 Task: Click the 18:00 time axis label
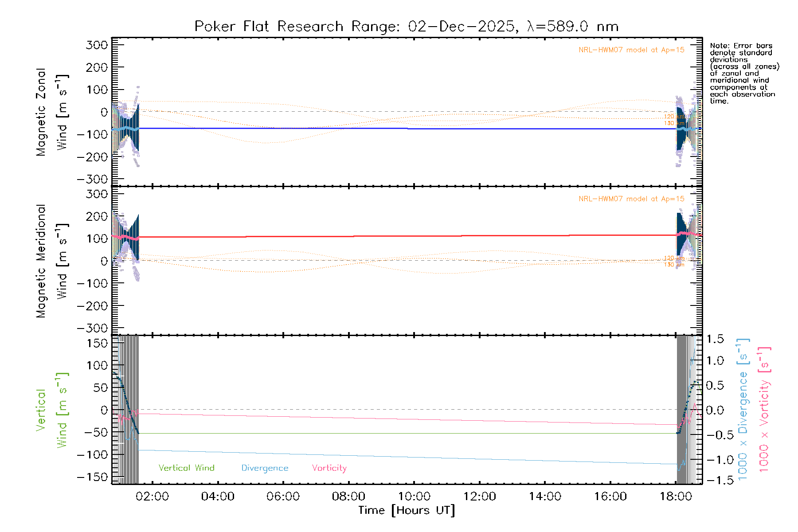point(676,497)
